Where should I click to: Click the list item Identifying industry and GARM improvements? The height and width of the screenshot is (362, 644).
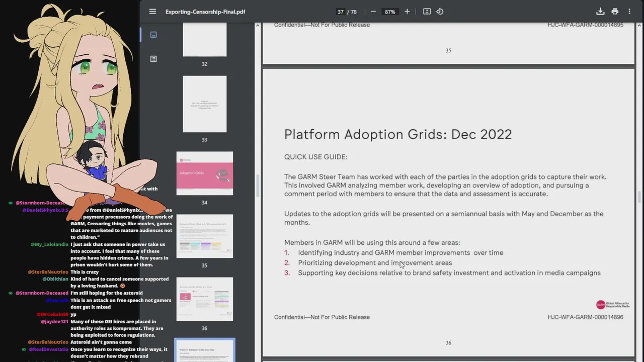tap(400, 253)
